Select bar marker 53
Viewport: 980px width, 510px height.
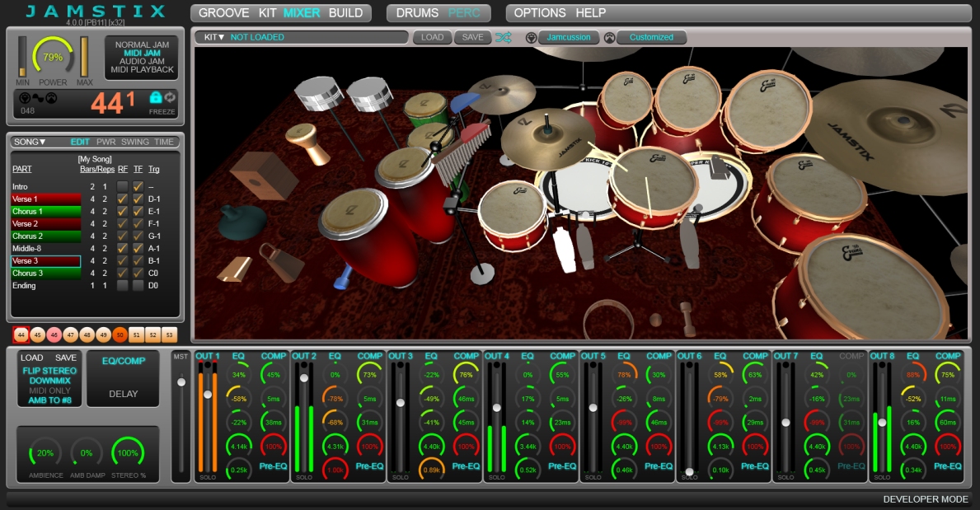169,335
